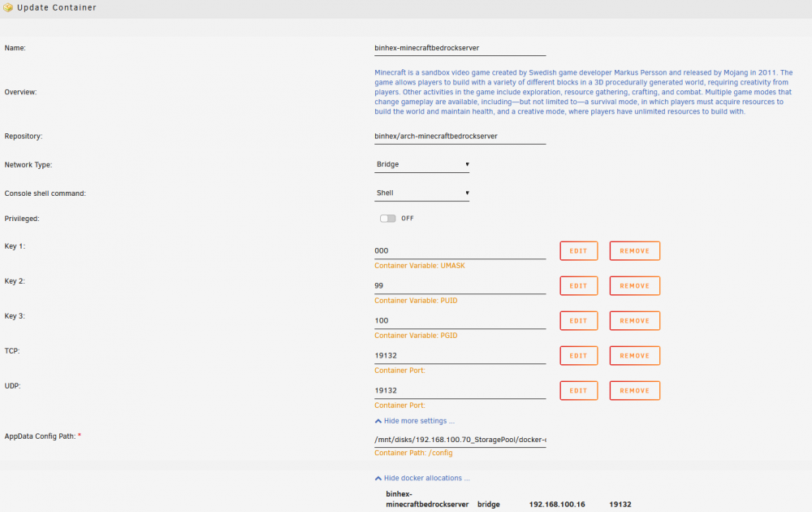Focus the Key 3 value field 100
The height and width of the screenshot is (512, 812).
coord(460,321)
